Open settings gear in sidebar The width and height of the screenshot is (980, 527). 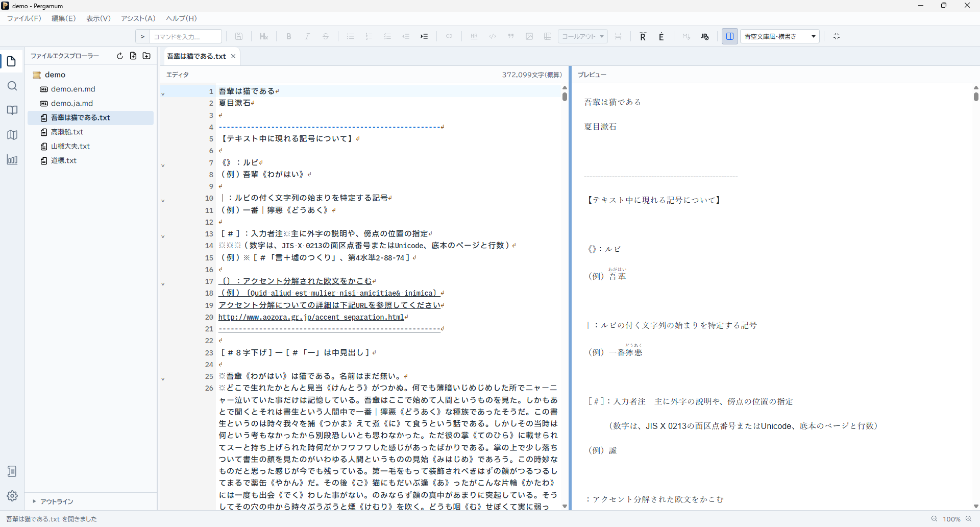pyautogui.click(x=12, y=495)
